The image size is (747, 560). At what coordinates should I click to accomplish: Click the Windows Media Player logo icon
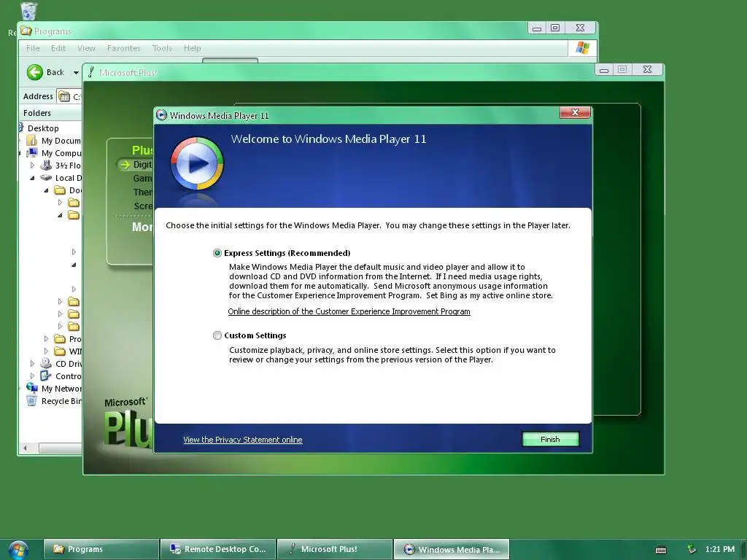click(x=197, y=164)
